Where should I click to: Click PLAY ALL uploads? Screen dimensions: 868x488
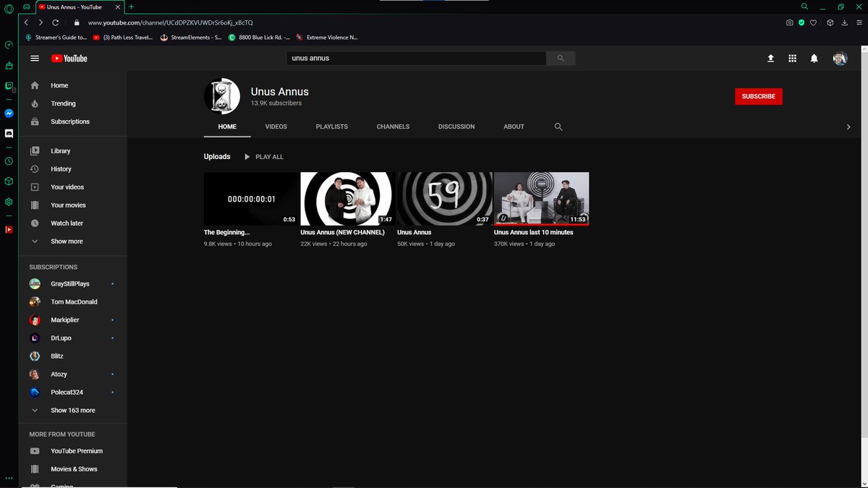(263, 157)
